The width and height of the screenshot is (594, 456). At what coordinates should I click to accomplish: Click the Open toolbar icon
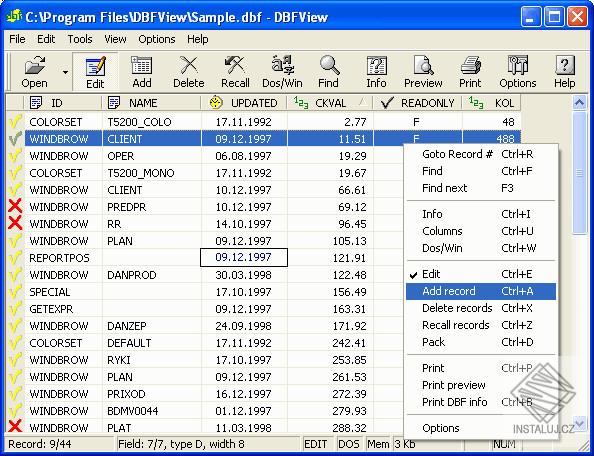click(35, 72)
